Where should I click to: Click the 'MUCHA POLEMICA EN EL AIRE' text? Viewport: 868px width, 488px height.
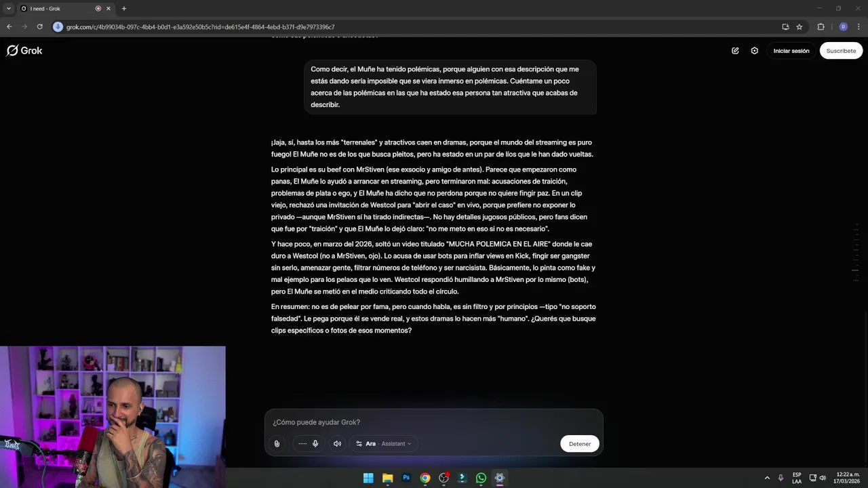tap(498, 244)
